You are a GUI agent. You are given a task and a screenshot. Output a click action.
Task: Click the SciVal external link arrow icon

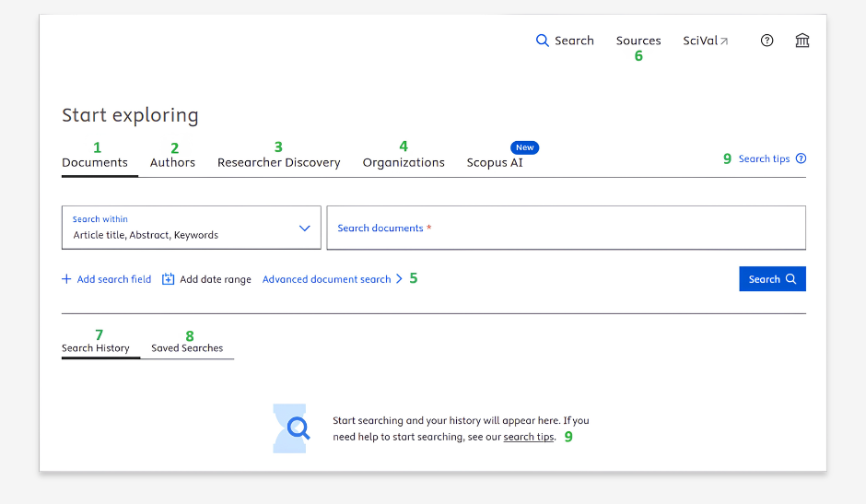click(724, 41)
